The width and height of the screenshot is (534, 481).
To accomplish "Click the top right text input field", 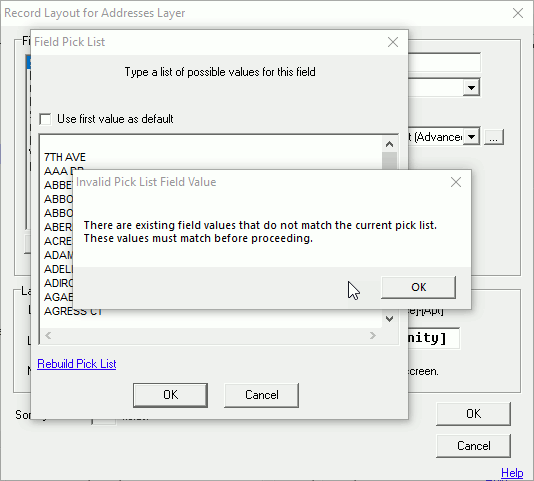I will pos(444,62).
